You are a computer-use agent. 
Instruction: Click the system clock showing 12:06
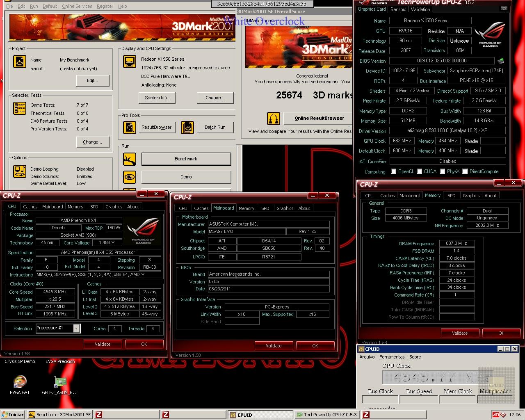pyautogui.click(x=514, y=415)
